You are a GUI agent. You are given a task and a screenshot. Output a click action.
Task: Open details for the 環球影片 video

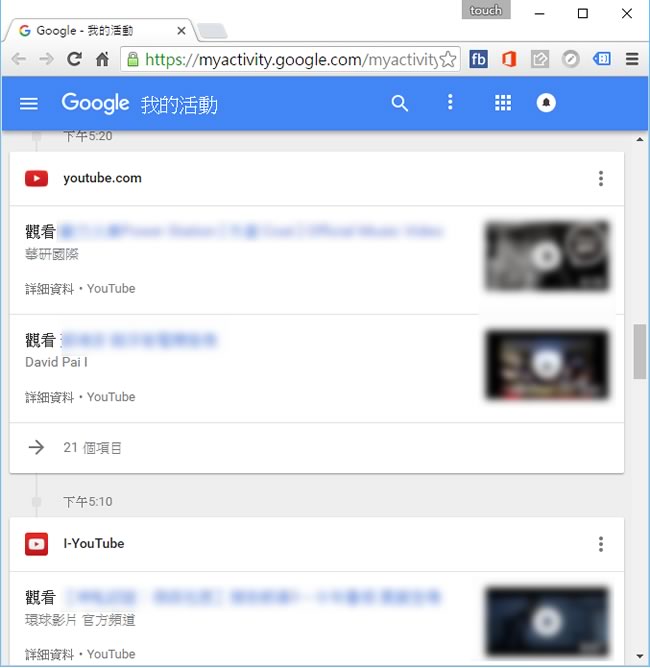point(49,654)
